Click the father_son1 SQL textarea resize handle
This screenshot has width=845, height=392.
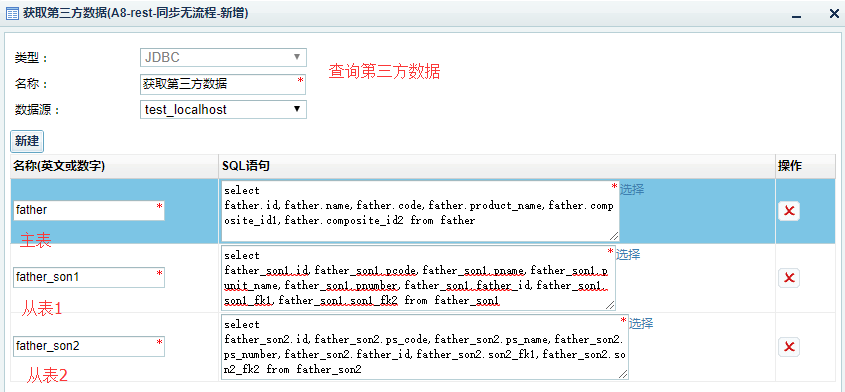[x=610, y=306]
